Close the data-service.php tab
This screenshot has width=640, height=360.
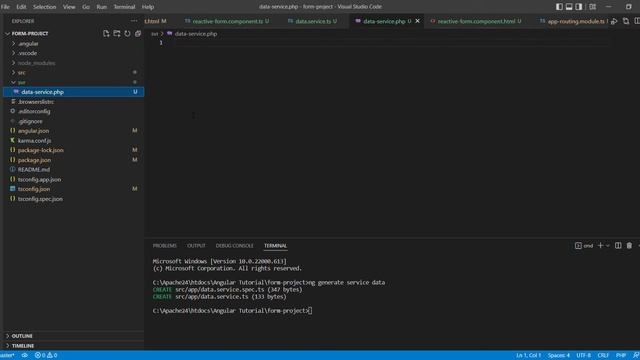click(417, 21)
